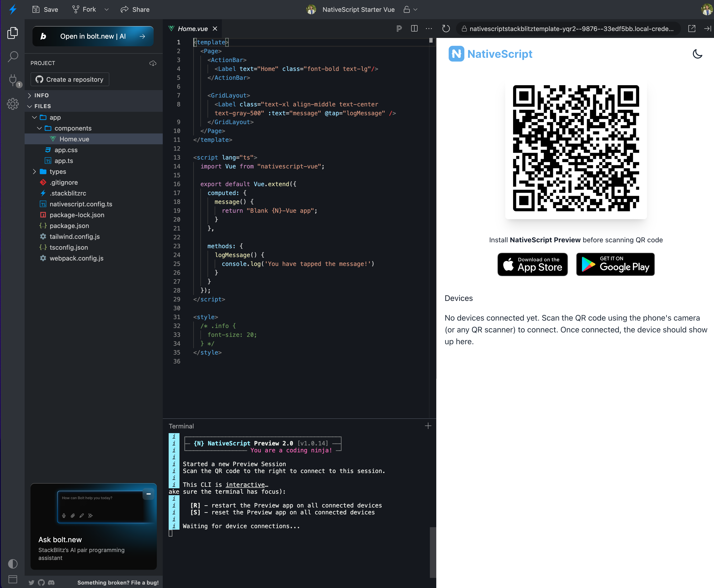Open tsconfig.json file
Screen dimensions: 714x588
click(94, 247)
